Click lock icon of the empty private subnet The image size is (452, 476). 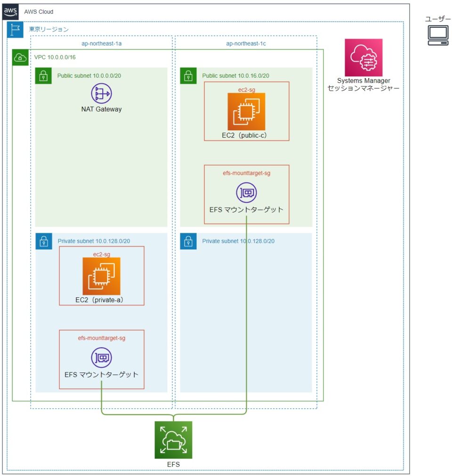[188, 241]
